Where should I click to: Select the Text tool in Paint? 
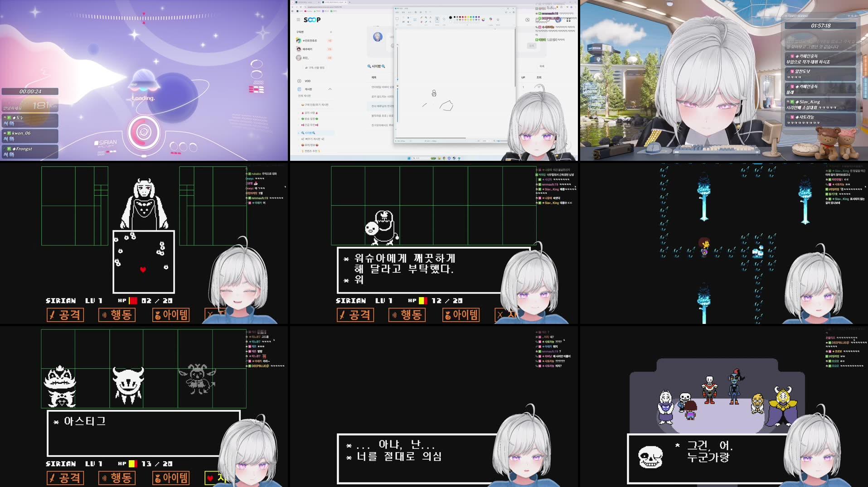[x=431, y=18]
